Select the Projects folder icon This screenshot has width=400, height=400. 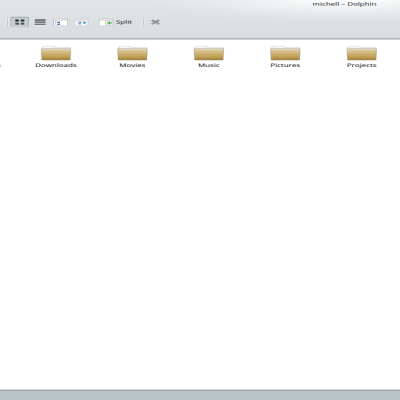coord(362,53)
